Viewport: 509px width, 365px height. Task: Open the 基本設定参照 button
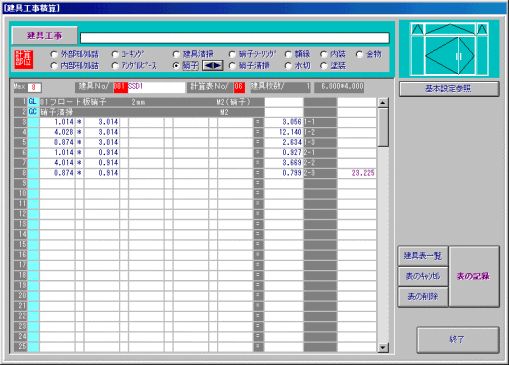coord(449,89)
